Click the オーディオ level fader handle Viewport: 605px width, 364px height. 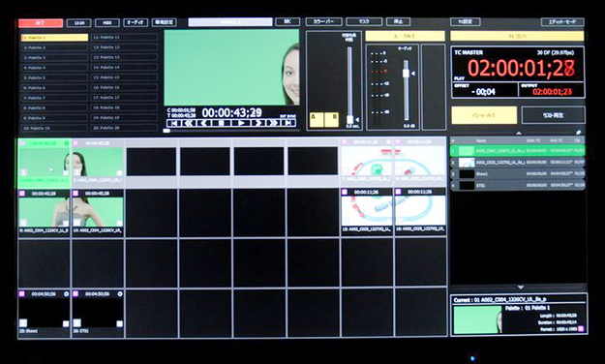pyautogui.click(x=406, y=74)
